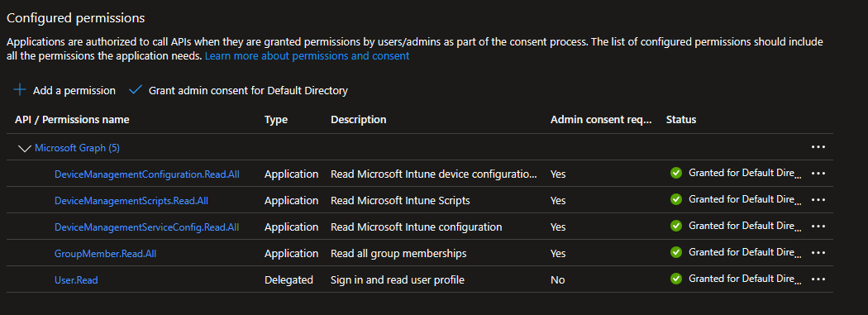Click API / Permissions name column header
This screenshot has height=315, width=868.
[x=72, y=120]
